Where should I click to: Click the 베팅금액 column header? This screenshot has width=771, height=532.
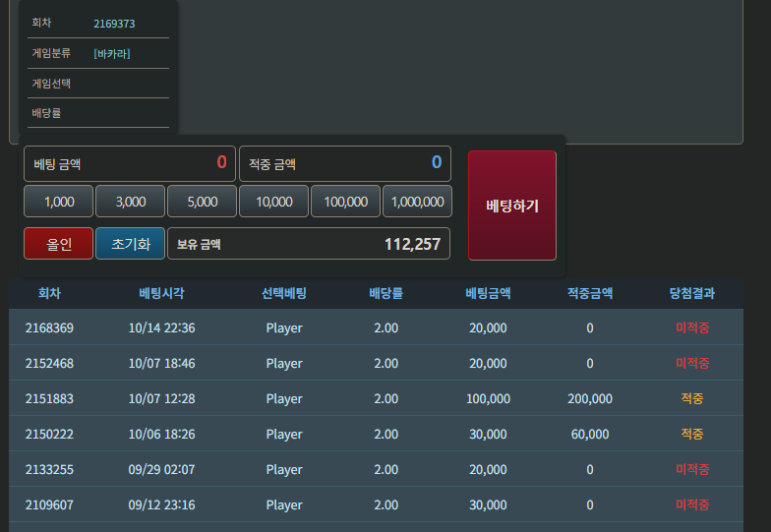pos(488,293)
